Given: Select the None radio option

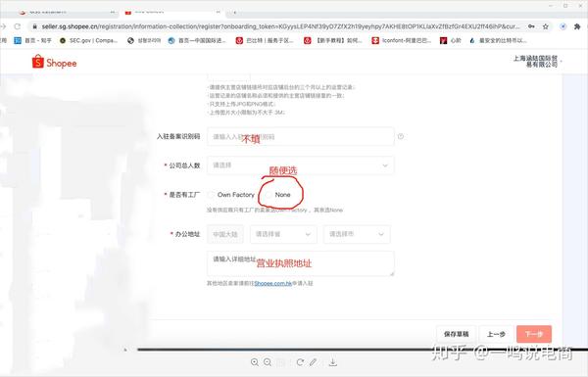Looking at the screenshot, I should click(269, 195).
